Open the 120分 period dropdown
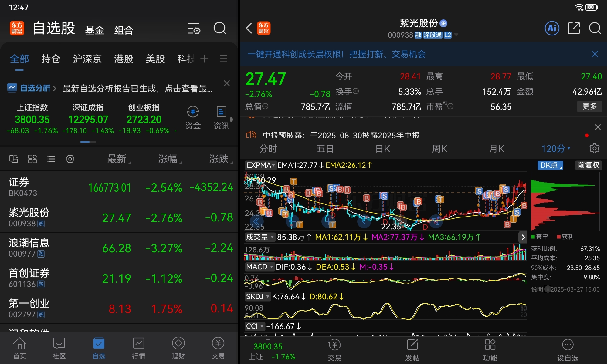The height and width of the screenshot is (364, 607). coord(556,148)
